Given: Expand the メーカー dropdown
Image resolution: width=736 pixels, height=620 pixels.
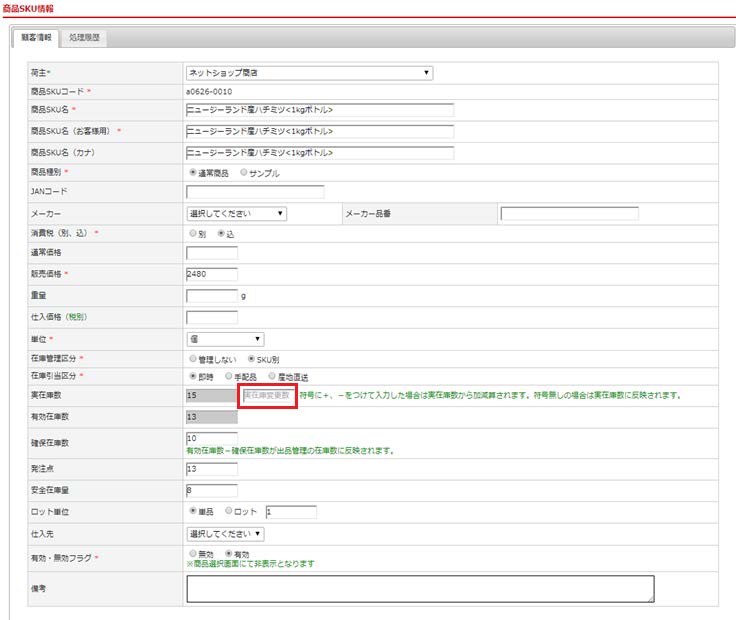Looking at the screenshot, I should (x=237, y=213).
